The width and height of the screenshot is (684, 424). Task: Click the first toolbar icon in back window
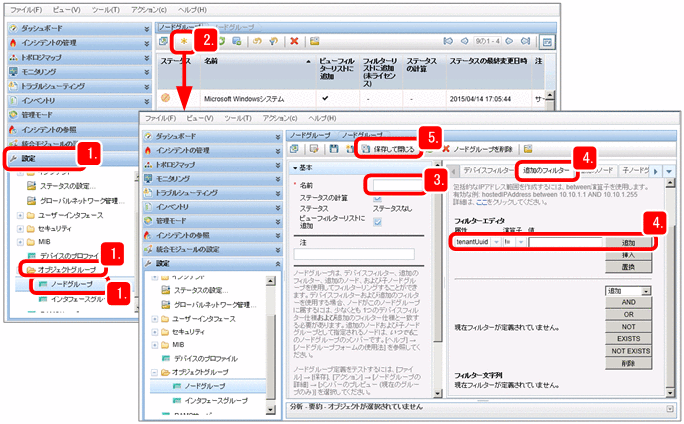pos(163,41)
